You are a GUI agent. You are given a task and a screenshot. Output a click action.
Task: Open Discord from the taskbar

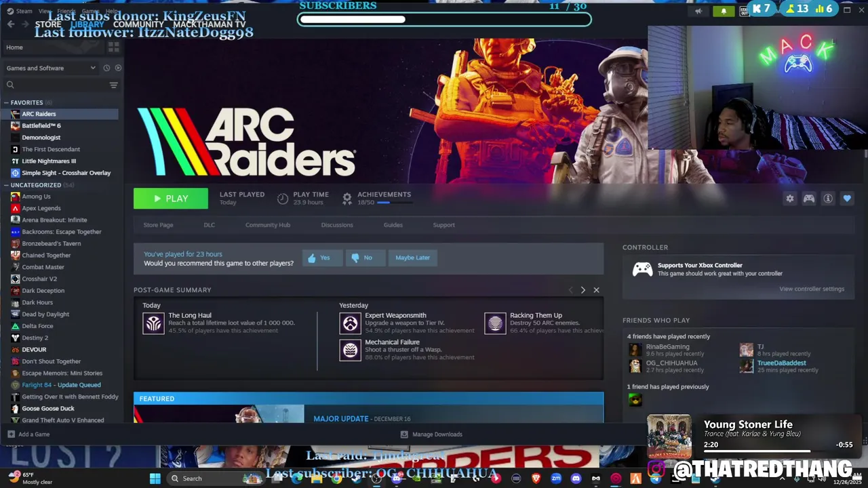pyautogui.click(x=576, y=479)
